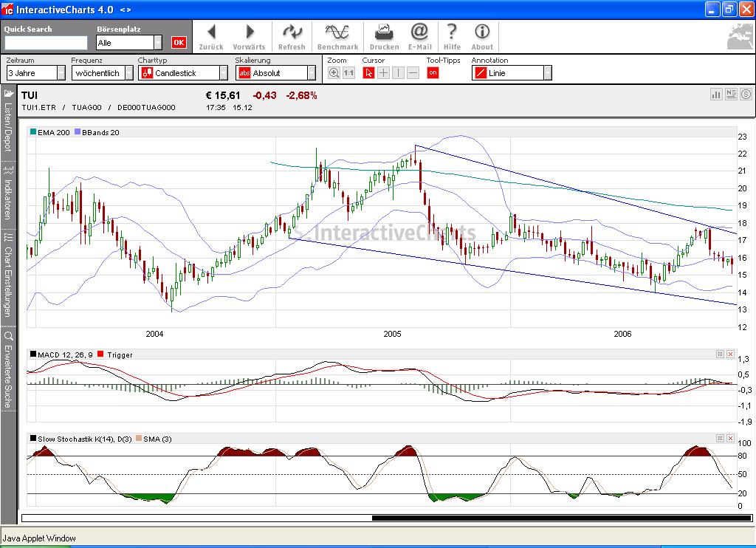Image resolution: width=756 pixels, height=548 pixels.
Task: Select the arrow cursor mode
Action: 369,73
